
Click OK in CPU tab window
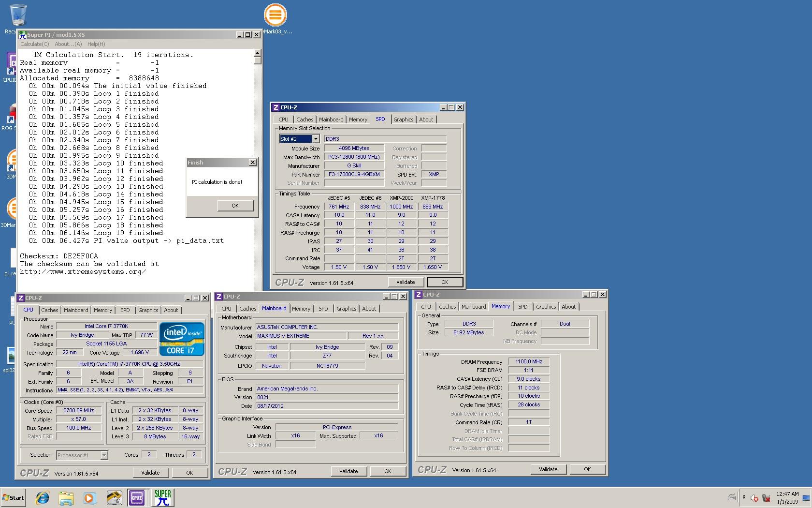pos(189,473)
